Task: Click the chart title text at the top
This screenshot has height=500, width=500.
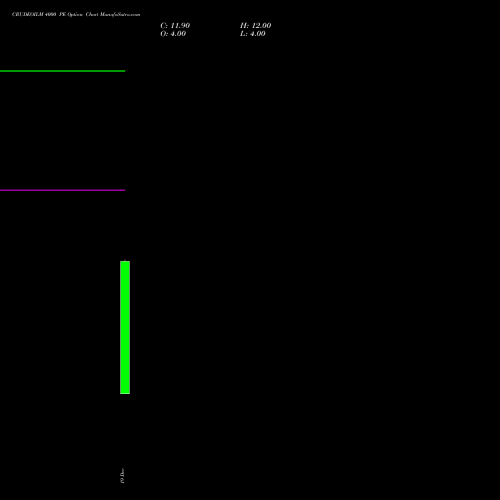Action: pyautogui.click(x=76, y=14)
